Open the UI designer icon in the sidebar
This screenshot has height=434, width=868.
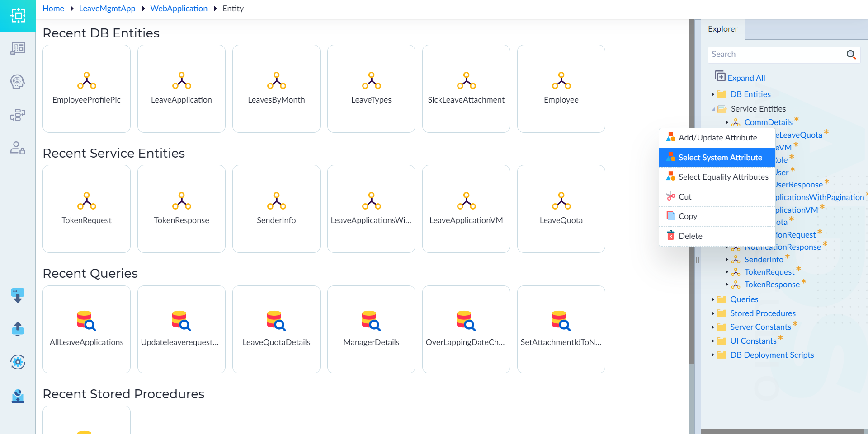click(x=18, y=48)
